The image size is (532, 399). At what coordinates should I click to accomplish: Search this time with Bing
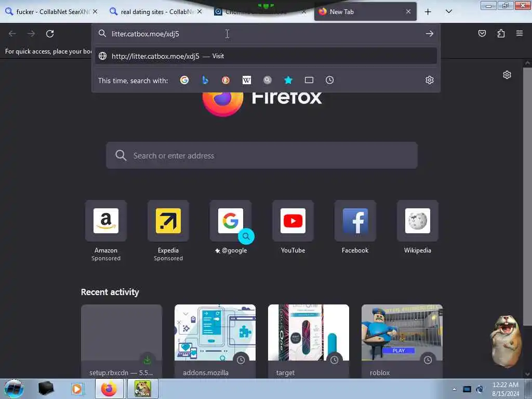(205, 80)
